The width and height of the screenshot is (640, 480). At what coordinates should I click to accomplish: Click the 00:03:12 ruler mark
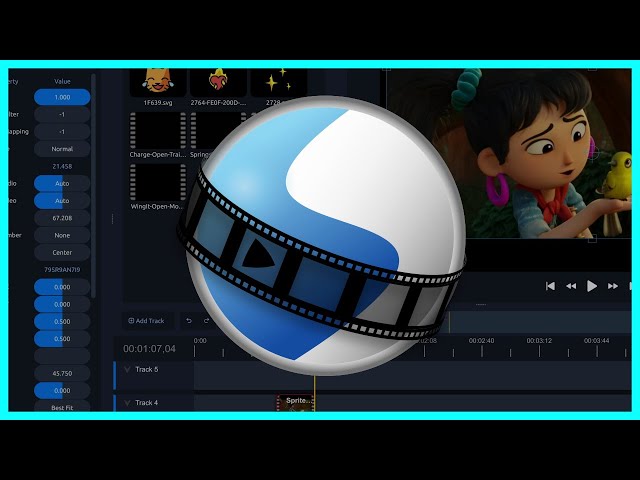point(539,340)
